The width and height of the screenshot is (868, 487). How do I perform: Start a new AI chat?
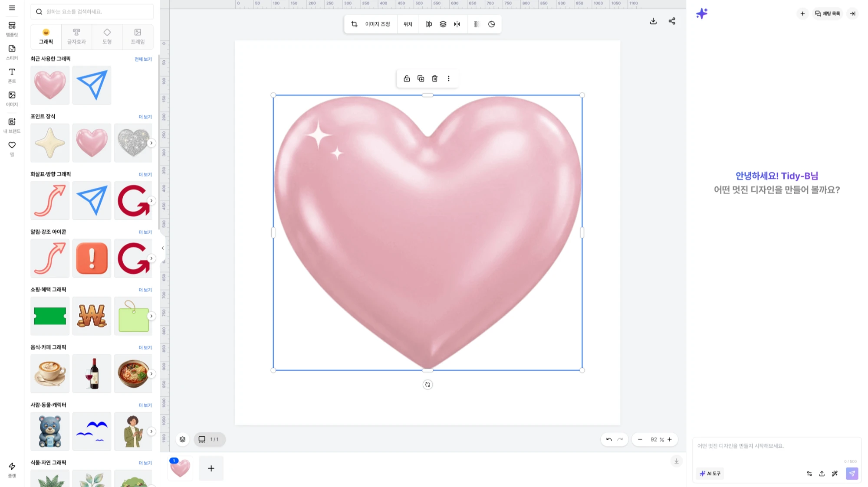pos(802,13)
